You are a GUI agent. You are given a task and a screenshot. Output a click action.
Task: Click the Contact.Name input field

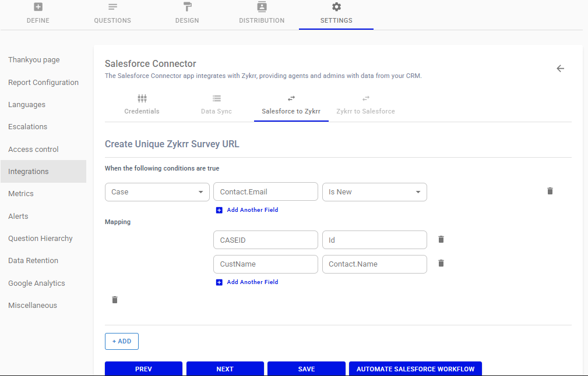point(375,264)
